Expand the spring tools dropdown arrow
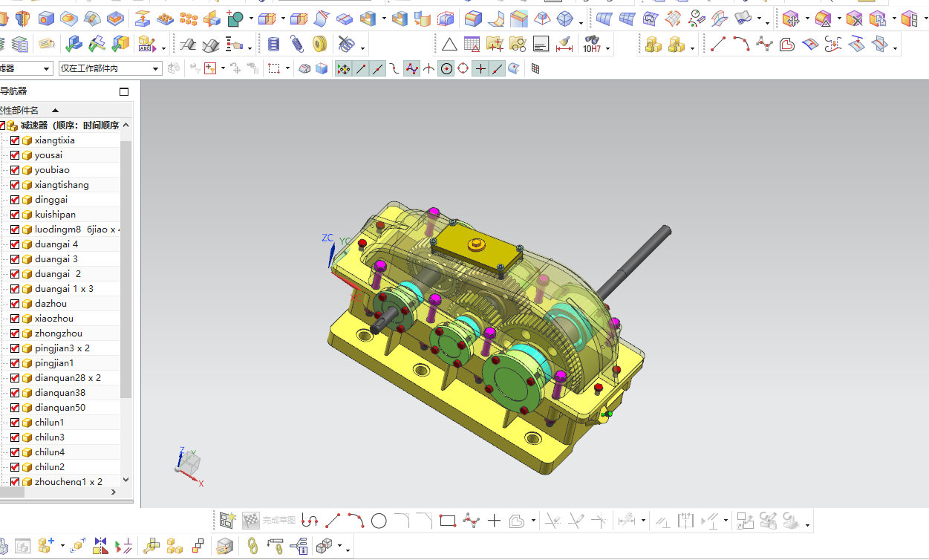The width and height of the screenshot is (929, 560). (362, 49)
